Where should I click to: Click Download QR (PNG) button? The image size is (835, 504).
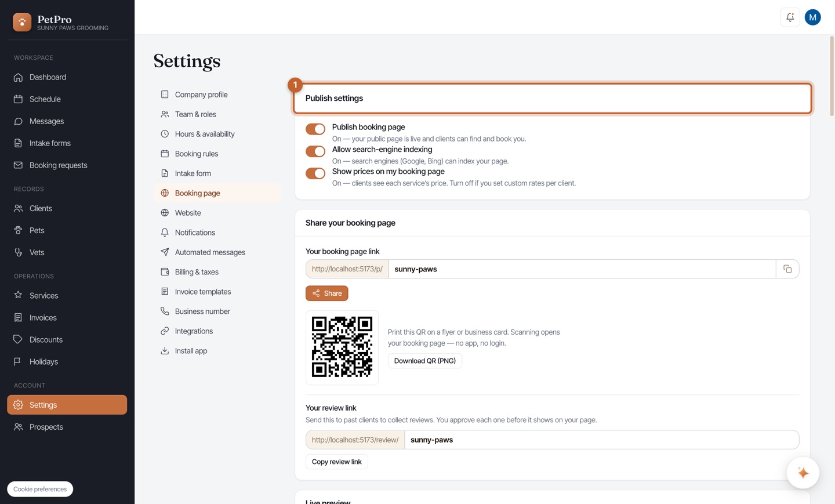point(425,361)
